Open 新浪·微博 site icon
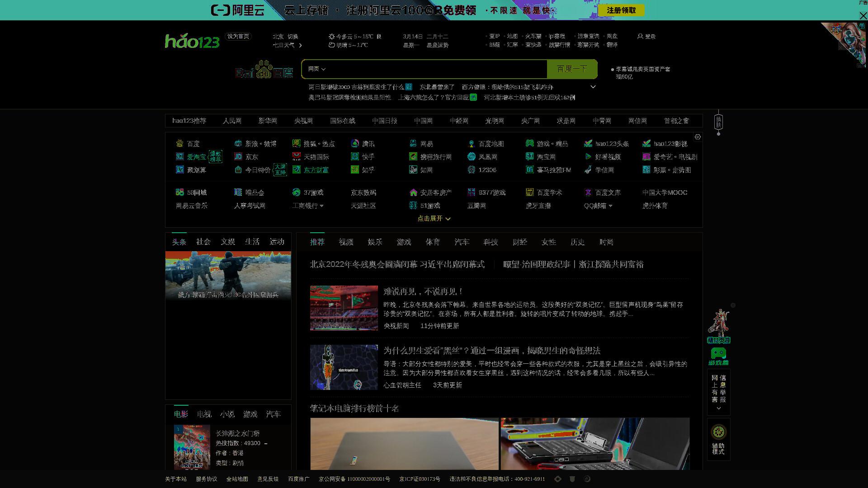Screen dimensions: 868x488 (x=238, y=143)
